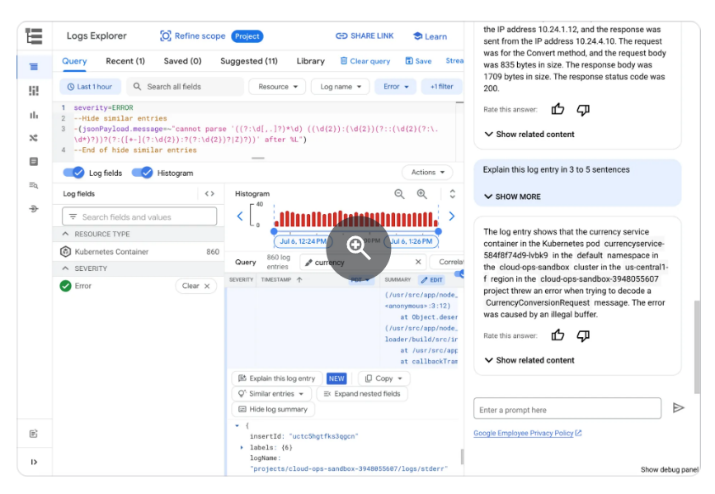Screen dimensions: 715x494
Task: Open the Cloud Logging main menu icon
Action: tap(34, 36)
